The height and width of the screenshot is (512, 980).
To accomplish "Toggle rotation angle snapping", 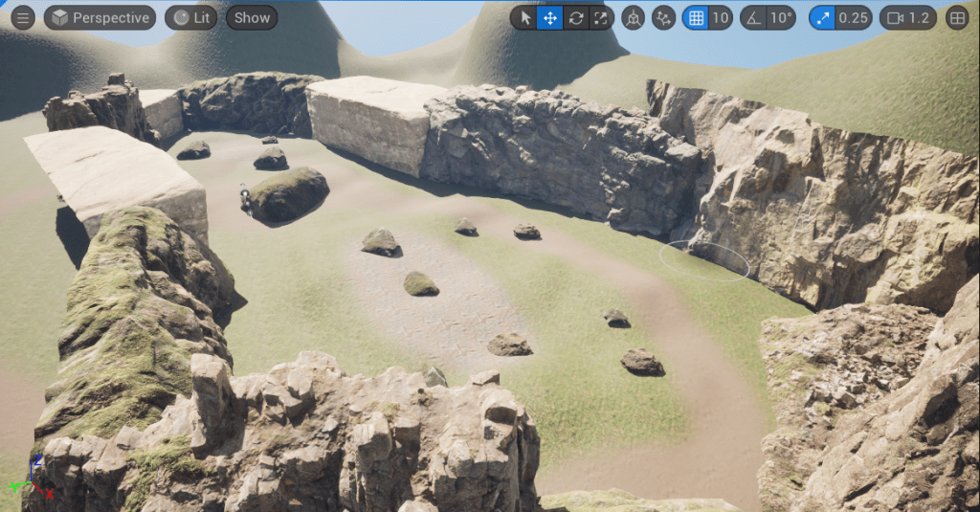I will click(754, 17).
